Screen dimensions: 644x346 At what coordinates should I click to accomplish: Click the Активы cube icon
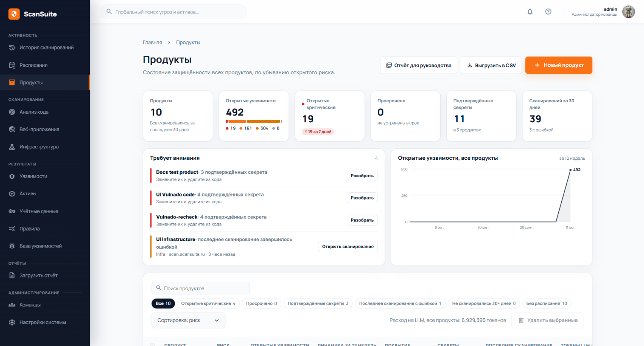coord(12,193)
